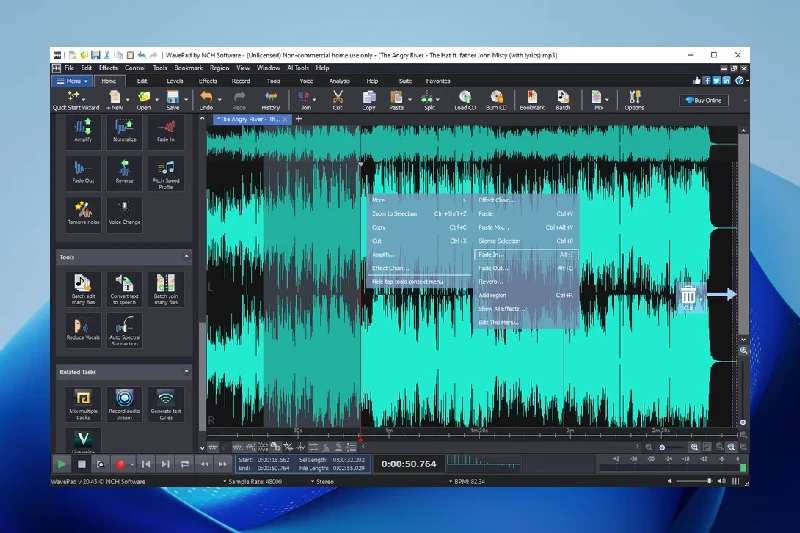800x533 pixels.
Task: Collapse the Related tasks panel section
Action: 186,371
